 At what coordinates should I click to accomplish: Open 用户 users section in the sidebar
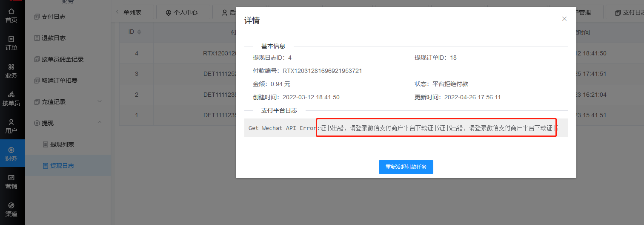11,126
